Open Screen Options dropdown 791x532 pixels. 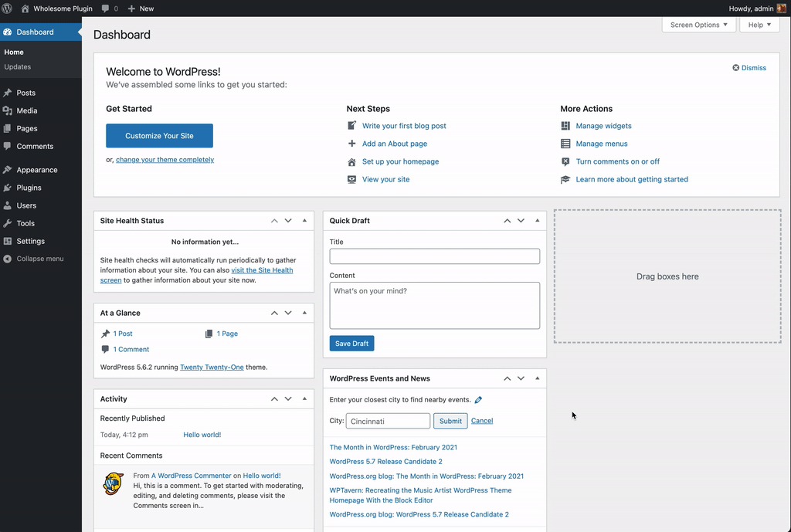[698, 25]
